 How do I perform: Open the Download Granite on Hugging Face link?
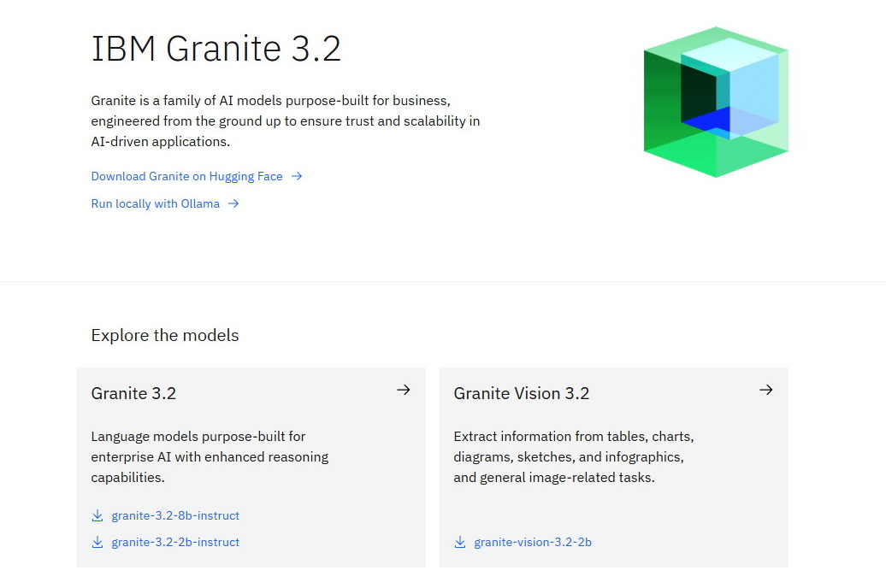[x=186, y=176]
